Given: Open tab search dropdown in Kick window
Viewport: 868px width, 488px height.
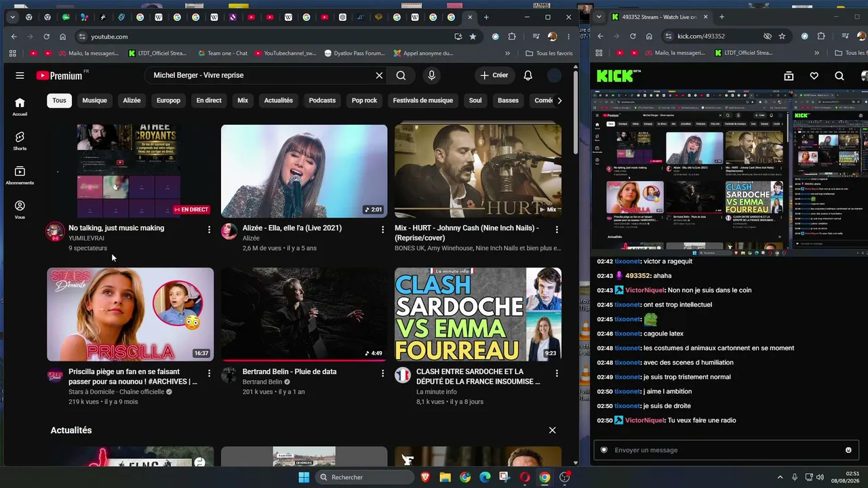Looking at the screenshot, I should pos(599,17).
